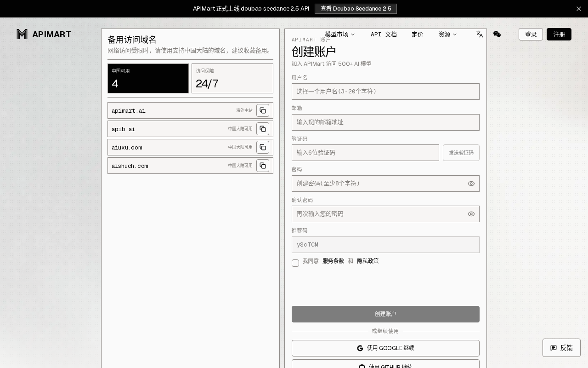Focus the 再次输入您的密码 confirm field
Image resolution: width=588 pixels, height=368 pixels.
385,214
